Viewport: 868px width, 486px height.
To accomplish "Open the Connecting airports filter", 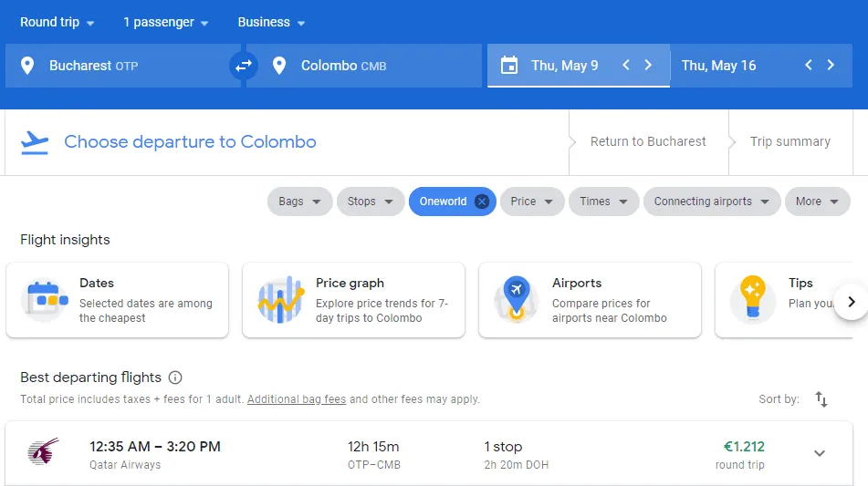I will tap(711, 202).
